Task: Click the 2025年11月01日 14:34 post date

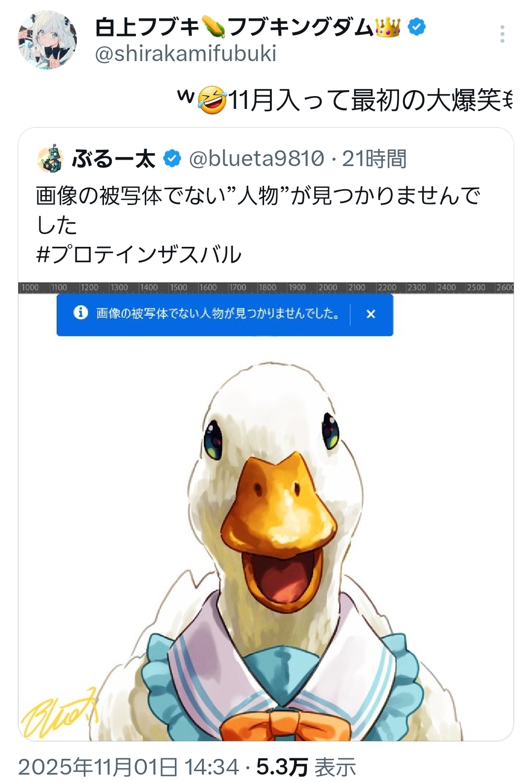Action: click(x=129, y=767)
